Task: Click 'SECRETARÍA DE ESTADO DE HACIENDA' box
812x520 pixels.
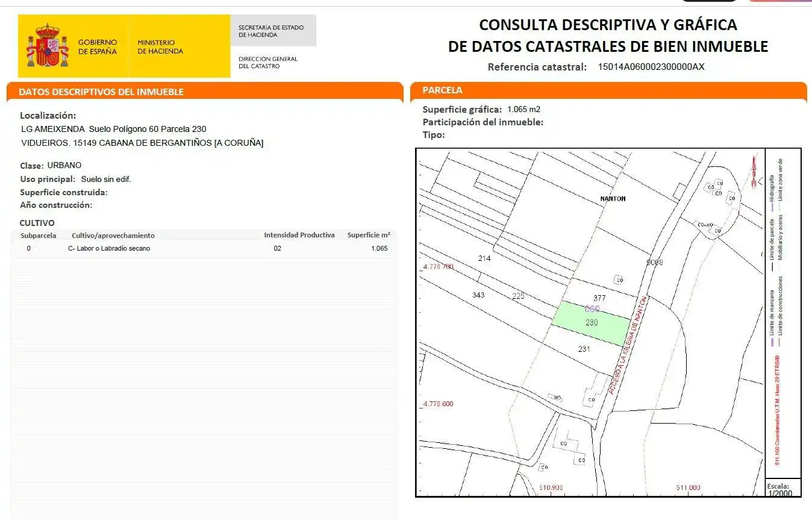Action: (273, 31)
